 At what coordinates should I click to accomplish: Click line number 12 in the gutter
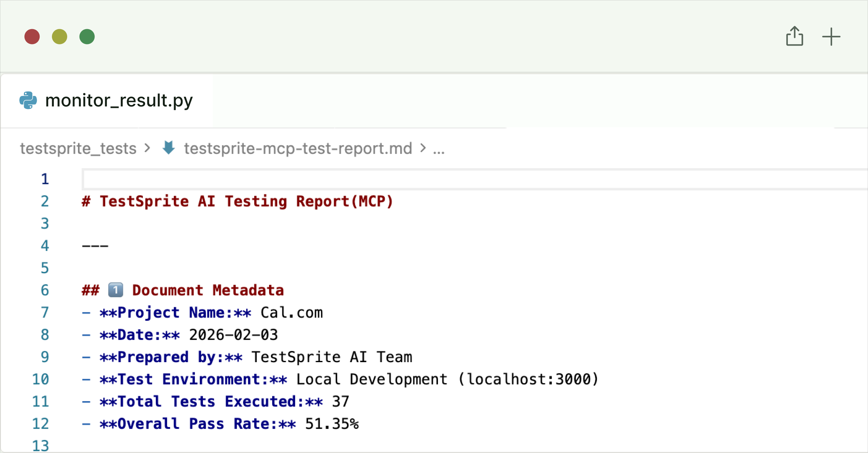pos(41,424)
